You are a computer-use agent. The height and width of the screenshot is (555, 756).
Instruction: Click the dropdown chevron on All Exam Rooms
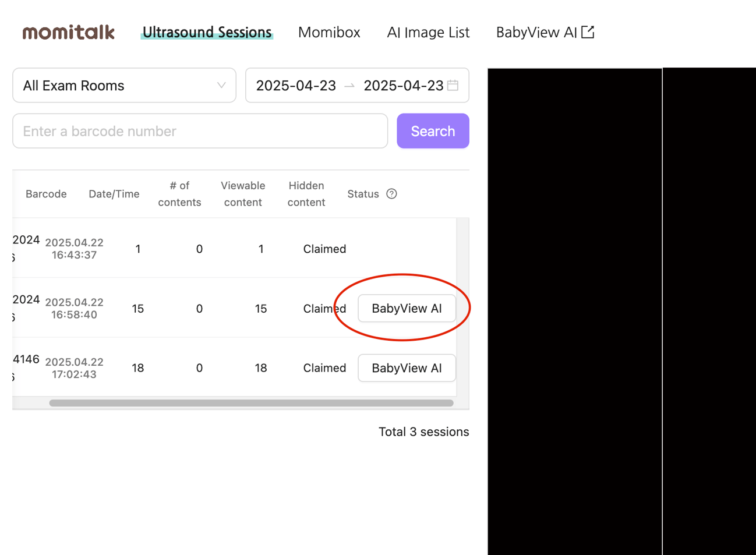click(x=221, y=85)
